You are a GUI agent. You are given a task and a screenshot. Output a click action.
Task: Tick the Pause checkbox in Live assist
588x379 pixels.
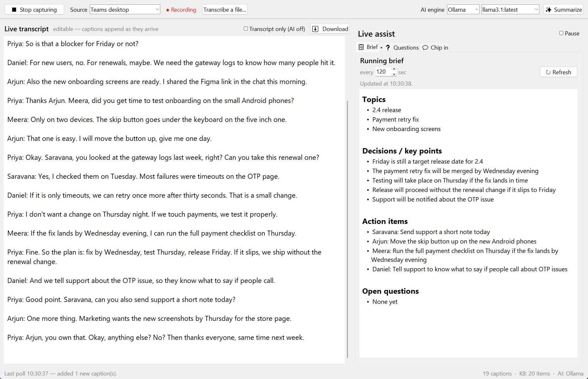(561, 33)
